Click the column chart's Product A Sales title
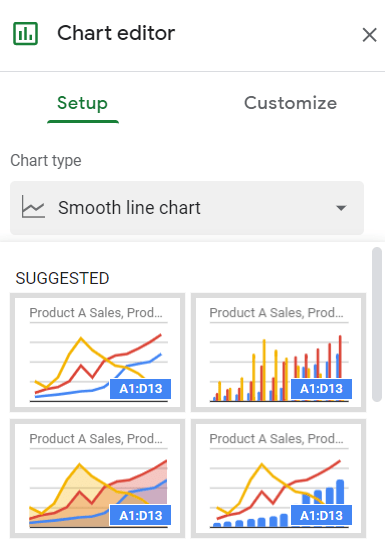Screen dimensions: 385x547 tap(277, 313)
